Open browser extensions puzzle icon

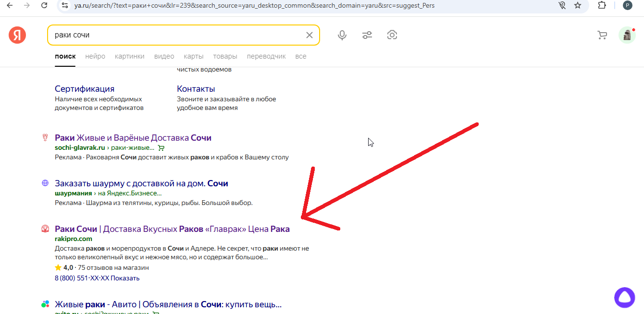602,6
